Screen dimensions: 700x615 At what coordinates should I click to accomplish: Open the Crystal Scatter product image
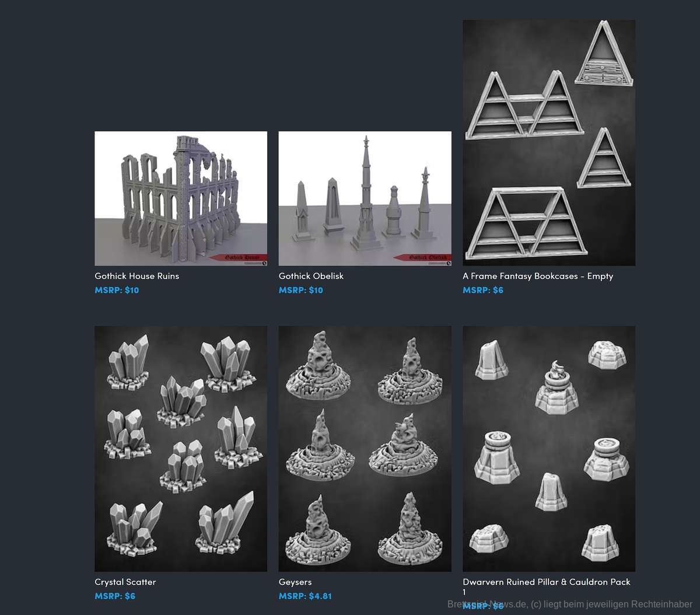pyautogui.click(x=181, y=449)
